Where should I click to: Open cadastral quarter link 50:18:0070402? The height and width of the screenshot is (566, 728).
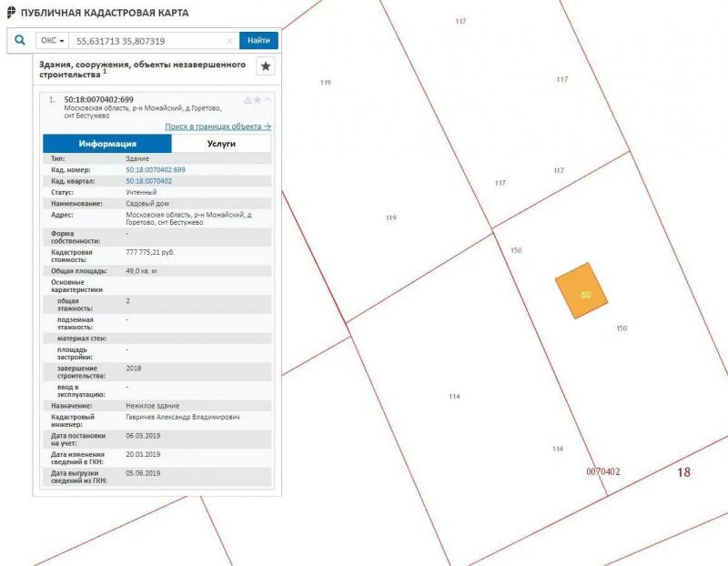pyautogui.click(x=148, y=181)
